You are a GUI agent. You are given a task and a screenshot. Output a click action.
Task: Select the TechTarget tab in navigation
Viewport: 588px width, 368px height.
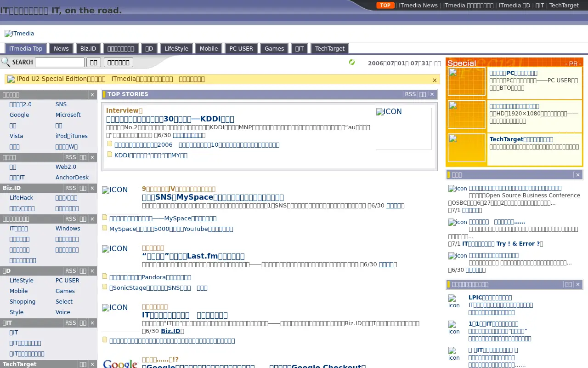coord(330,49)
